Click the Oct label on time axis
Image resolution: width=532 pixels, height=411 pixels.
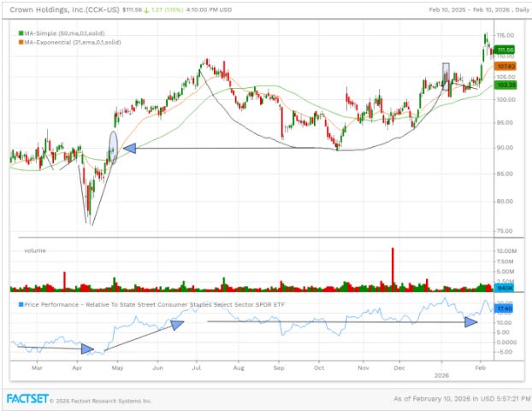click(319, 368)
